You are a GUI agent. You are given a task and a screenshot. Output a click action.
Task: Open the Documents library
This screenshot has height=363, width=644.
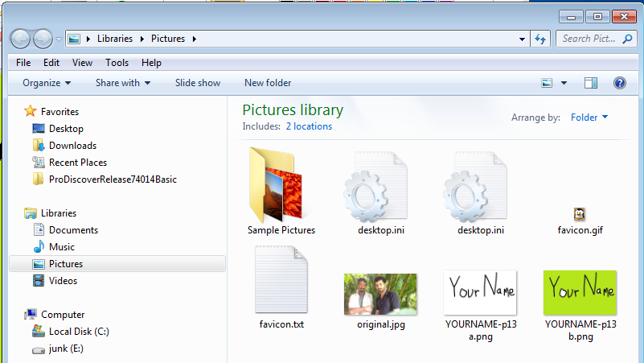(x=73, y=230)
